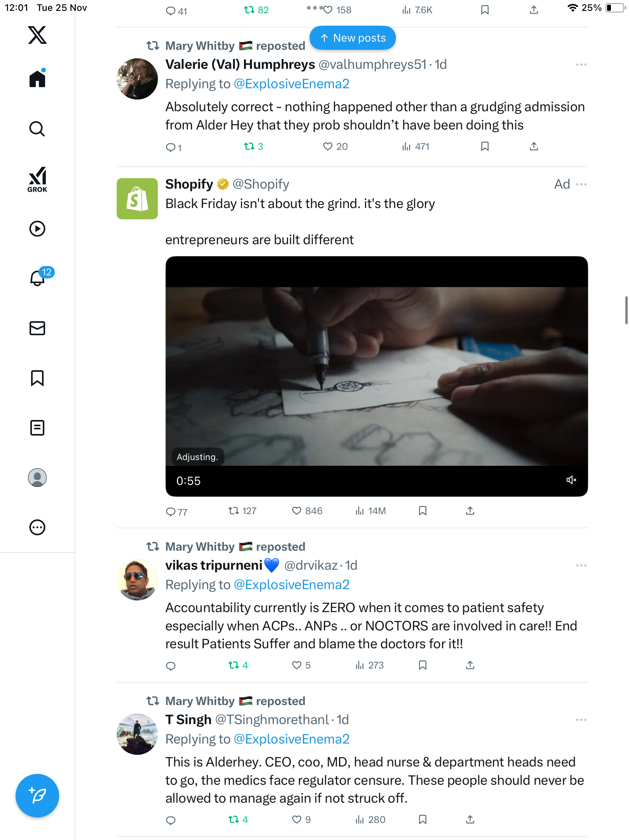Open Grok from the sidebar
The image size is (630, 840).
coord(37,179)
